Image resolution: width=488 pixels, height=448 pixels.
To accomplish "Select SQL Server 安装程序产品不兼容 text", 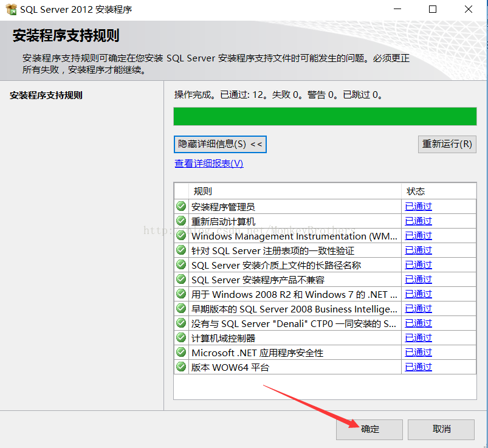I will click(x=258, y=280).
